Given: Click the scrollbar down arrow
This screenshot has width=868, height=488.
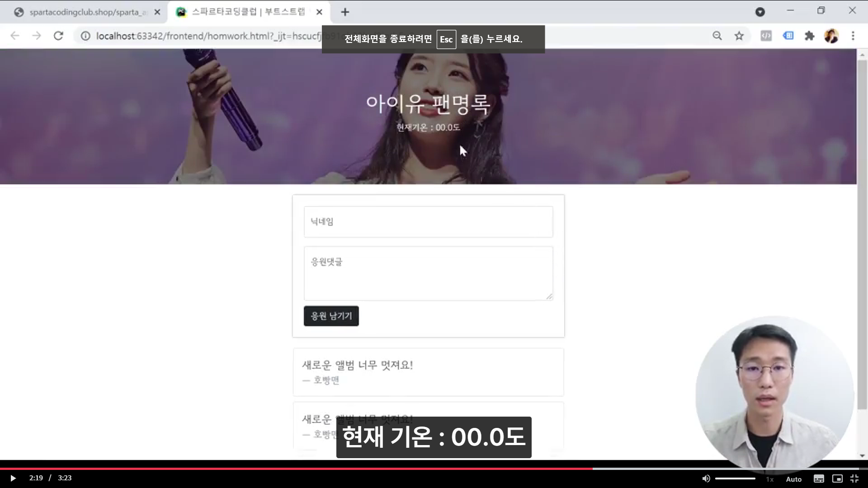Looking at the screenshot, I should point(862,455).
